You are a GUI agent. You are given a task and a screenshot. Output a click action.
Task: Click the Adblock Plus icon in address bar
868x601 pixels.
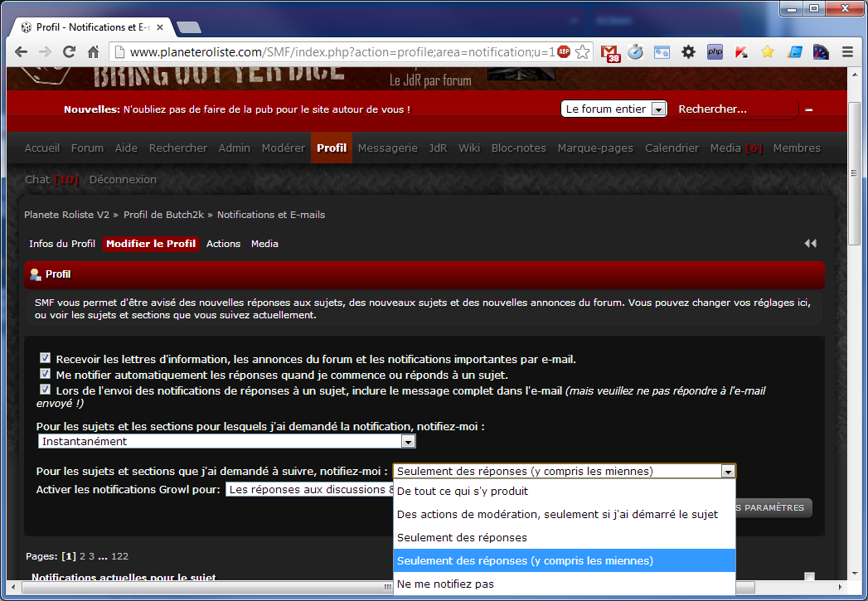point(564,52)
